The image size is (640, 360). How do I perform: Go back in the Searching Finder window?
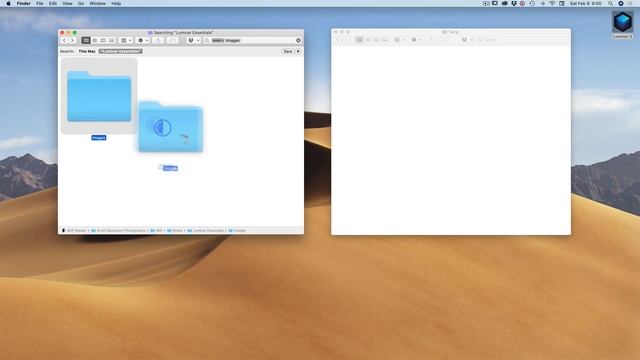click(64, 40)
